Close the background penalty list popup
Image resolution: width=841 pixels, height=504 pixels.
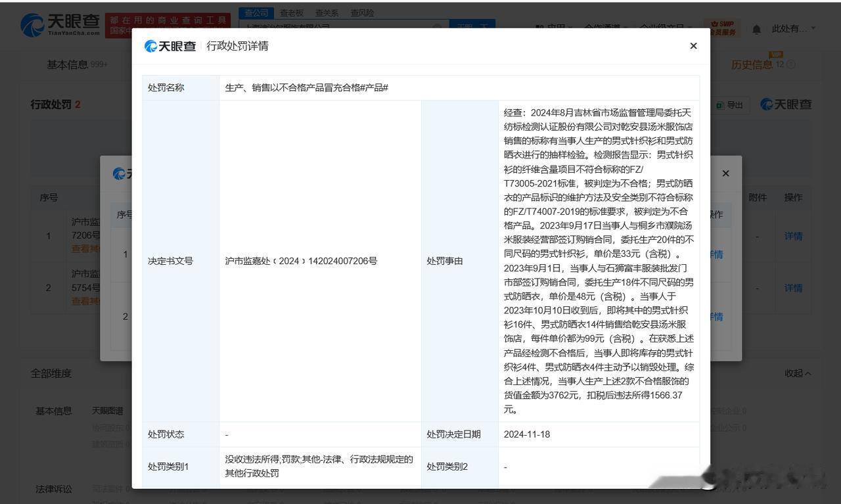725,173
